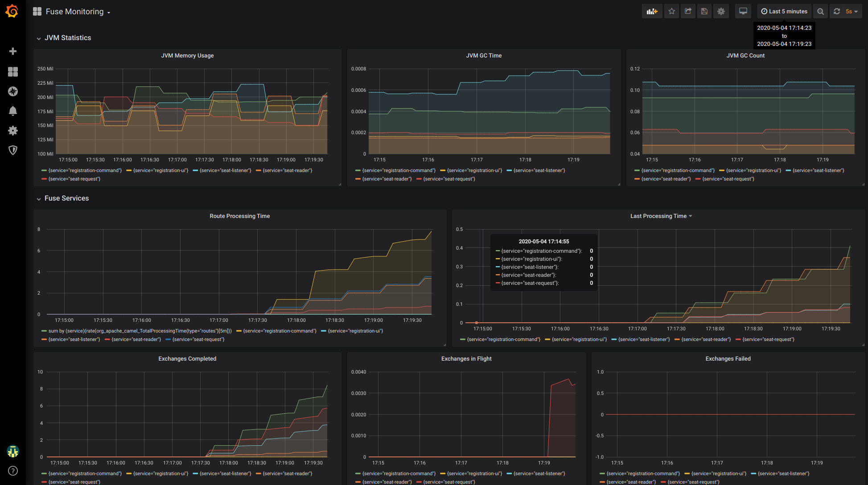Open the Exchanges Failed panel title
This screenshot has width=868, height=485.
[x=728, y=359]
